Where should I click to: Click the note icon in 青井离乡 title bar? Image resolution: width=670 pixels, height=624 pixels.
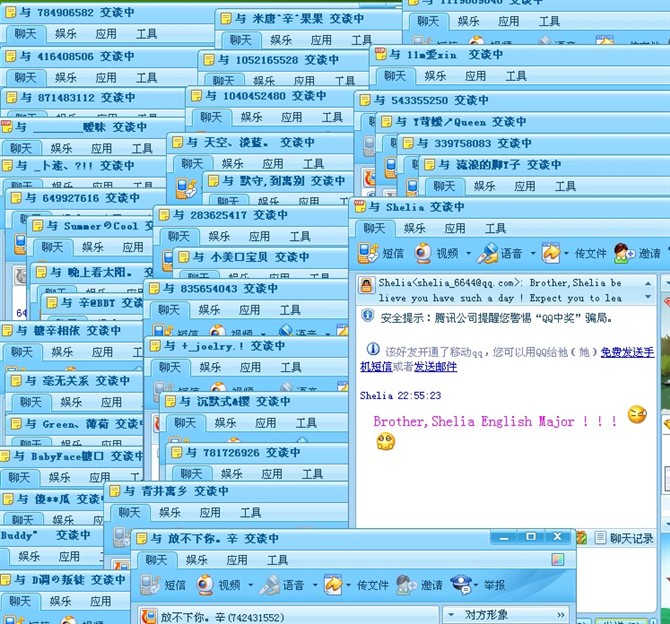point(115,491)
